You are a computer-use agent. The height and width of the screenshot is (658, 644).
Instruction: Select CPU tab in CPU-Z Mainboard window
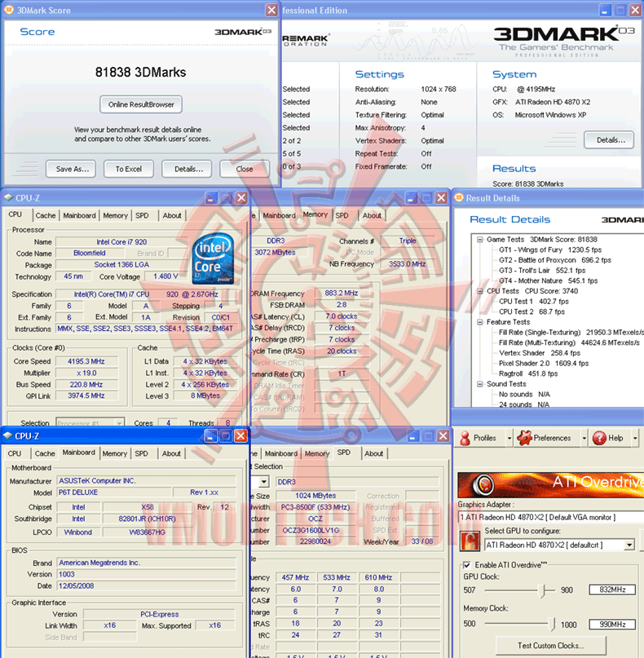tap(14, 453)
